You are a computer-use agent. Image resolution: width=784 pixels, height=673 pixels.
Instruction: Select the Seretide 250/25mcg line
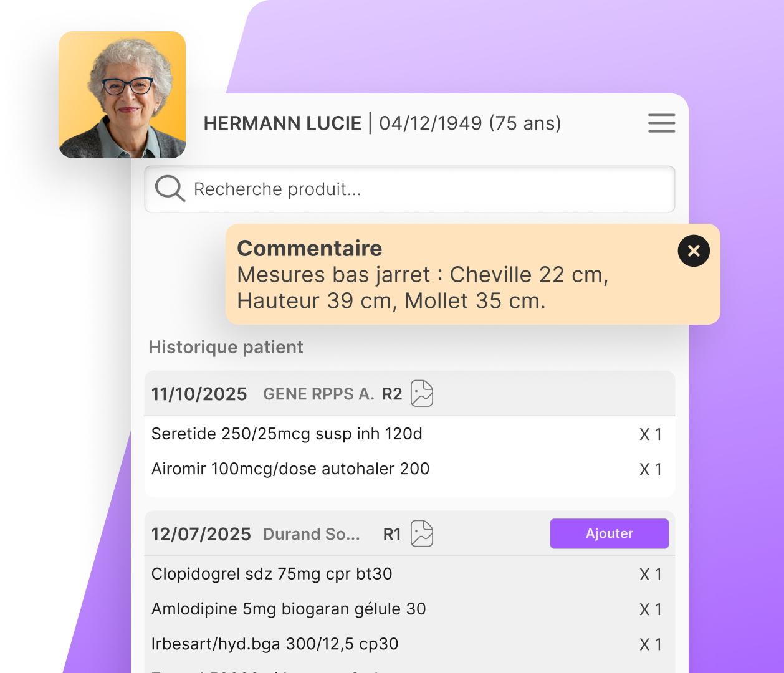pyautogui.click(x=287, y=434)
